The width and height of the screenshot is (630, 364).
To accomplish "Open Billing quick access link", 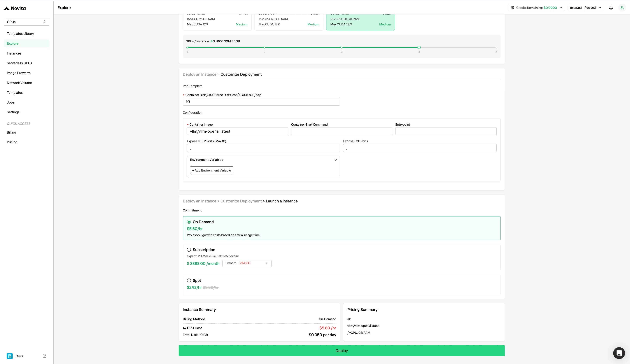I will 11,132.
